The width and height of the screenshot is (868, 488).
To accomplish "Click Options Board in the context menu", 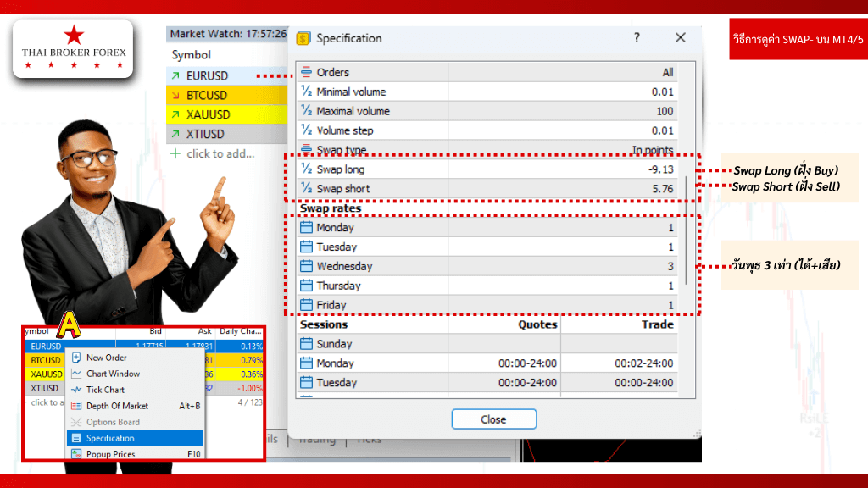I will 135,422.
